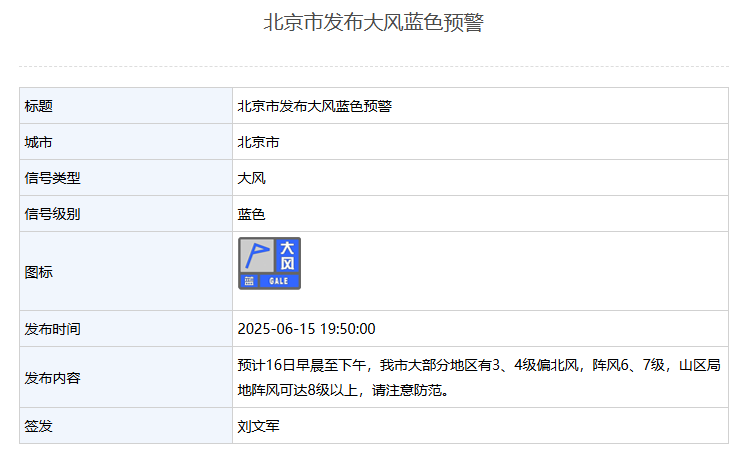The image size is (744, 458).
Task: Click the 城市 row label
Action: click(38, 142)
